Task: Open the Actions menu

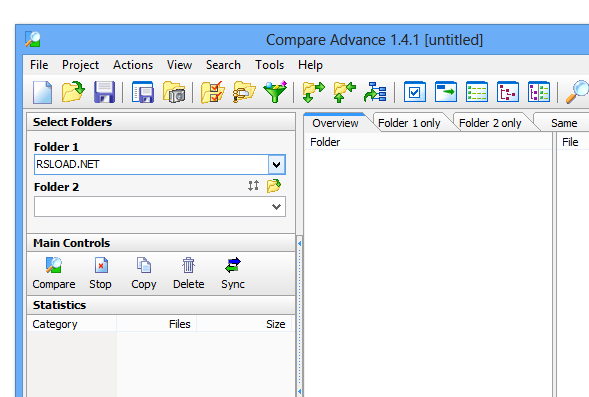Action: pos(133,65)
